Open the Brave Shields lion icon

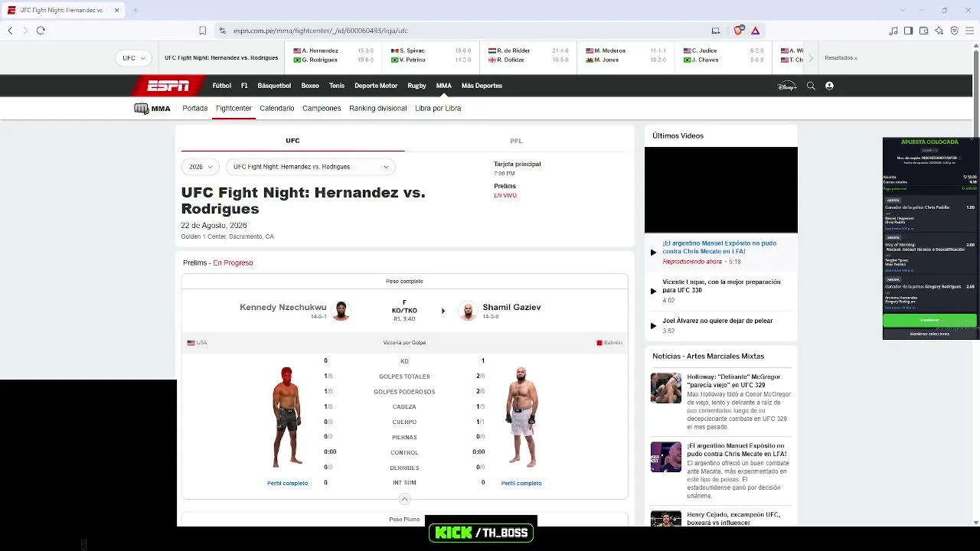tap(739, 31)
